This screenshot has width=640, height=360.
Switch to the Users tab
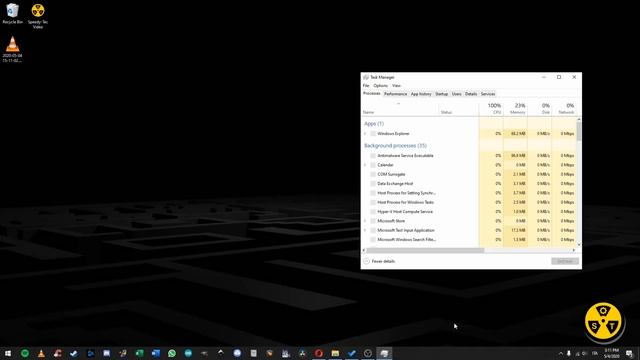[456, 94]
